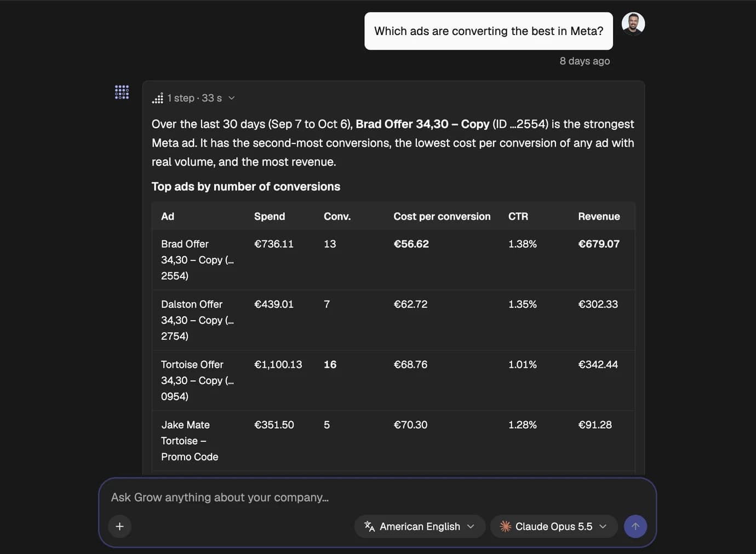Expand the '1 step · 33 s' chevron
The image size is (756, 554).
[231, 98]
